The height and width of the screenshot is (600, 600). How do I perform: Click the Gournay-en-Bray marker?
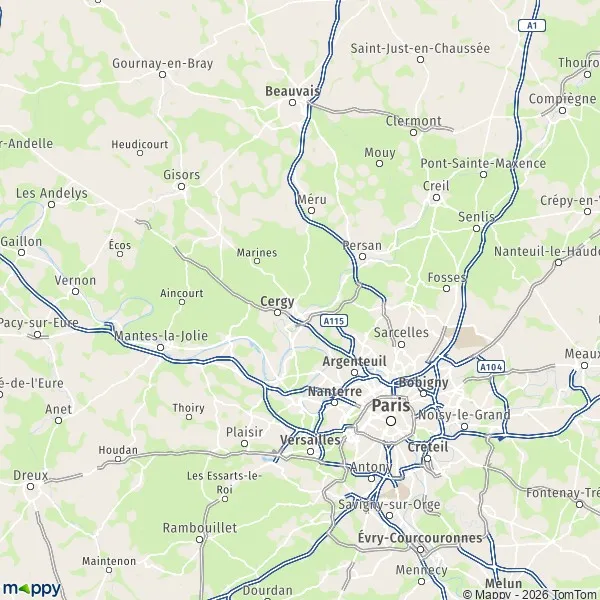point(162,75)
